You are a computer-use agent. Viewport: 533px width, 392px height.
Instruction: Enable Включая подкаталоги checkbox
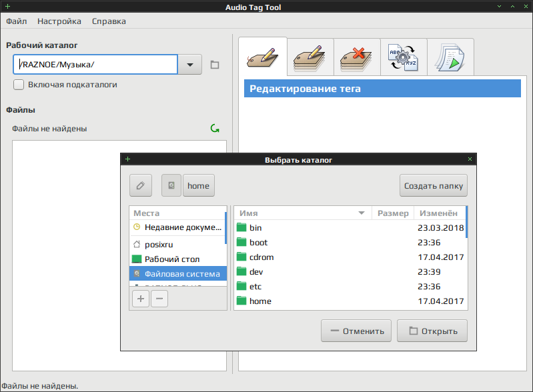coord(19,85)
